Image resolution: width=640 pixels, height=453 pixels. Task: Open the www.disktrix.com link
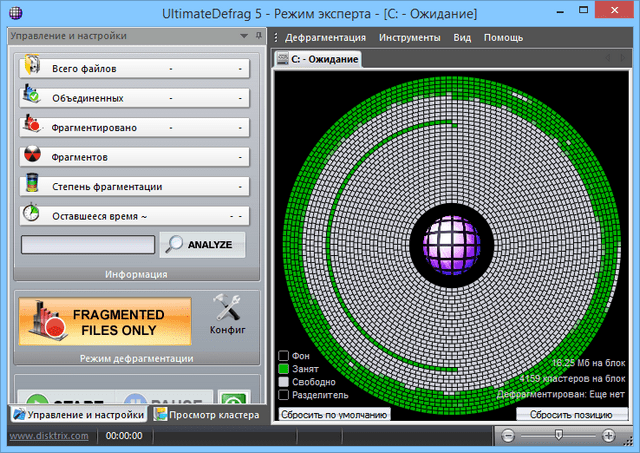point(49,436)
